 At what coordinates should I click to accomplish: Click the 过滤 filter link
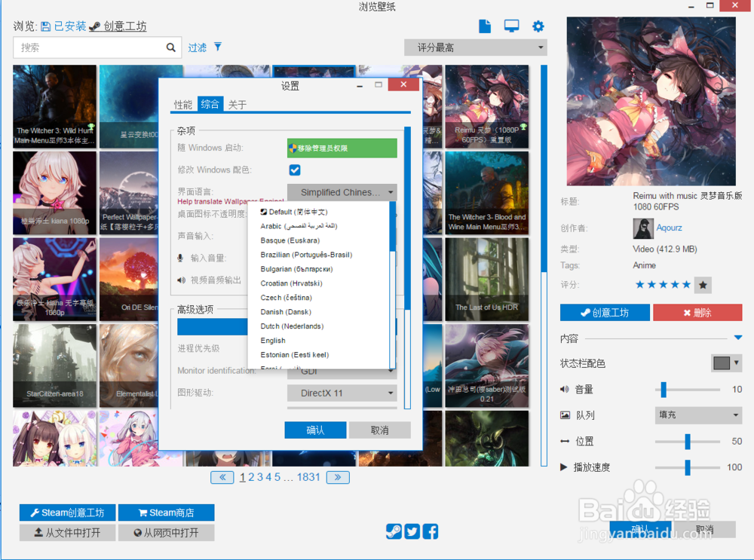pyautogui.click(x=197, y=47)
